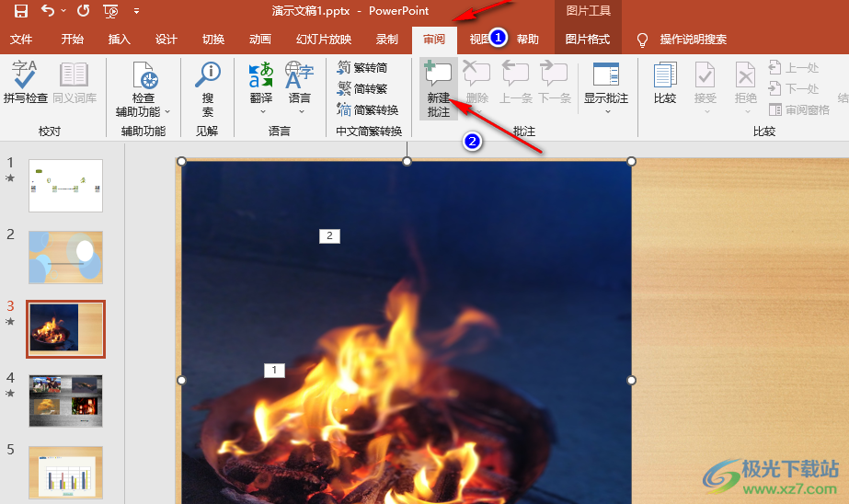The height and width of the screenshot is (504, 849).
Task: Switch to the 动画 tab
Action: 260,39
